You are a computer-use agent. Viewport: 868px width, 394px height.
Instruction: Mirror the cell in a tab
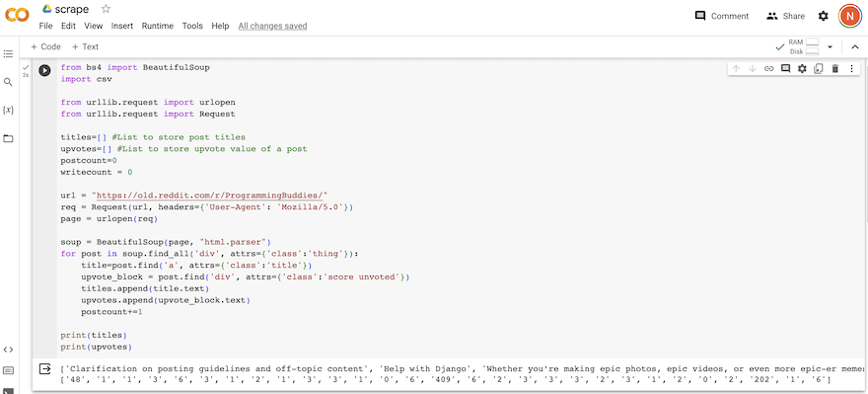pyautogui.click(x=818, y=69)
